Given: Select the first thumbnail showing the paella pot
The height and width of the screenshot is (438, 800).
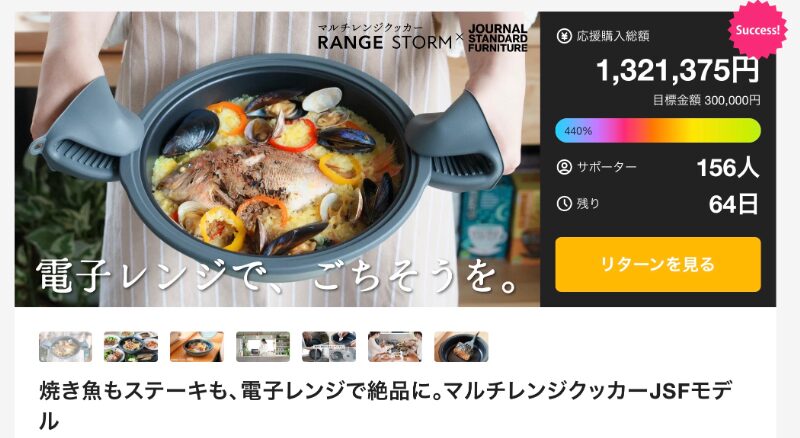Looking at the screenshot, I should 65,347.
